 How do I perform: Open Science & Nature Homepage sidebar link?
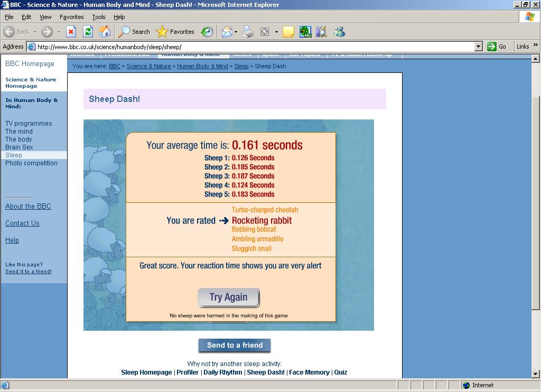[x=31, y=83]
